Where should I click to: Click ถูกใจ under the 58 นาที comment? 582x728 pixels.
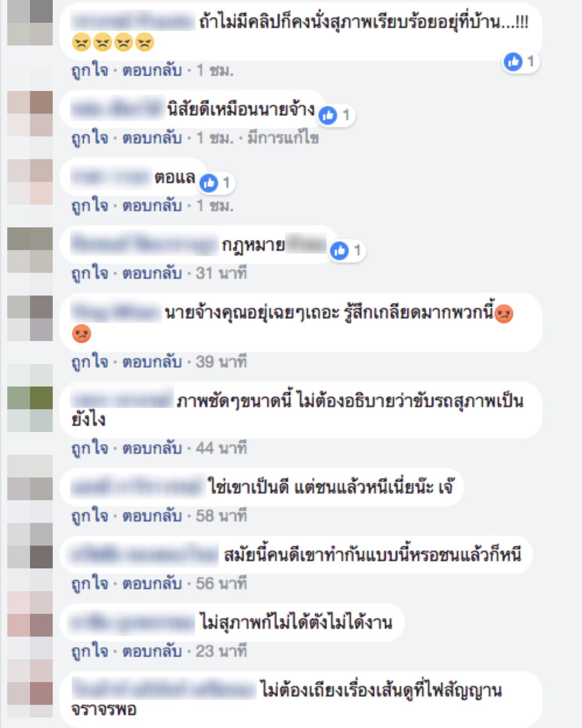[x=90, y=516]
